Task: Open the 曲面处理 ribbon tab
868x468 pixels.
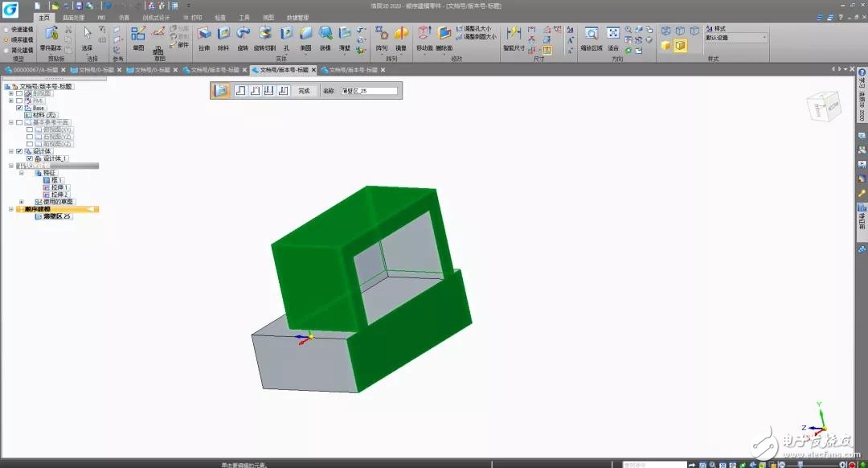Action: pyautogui.click(x=73, y=18)
